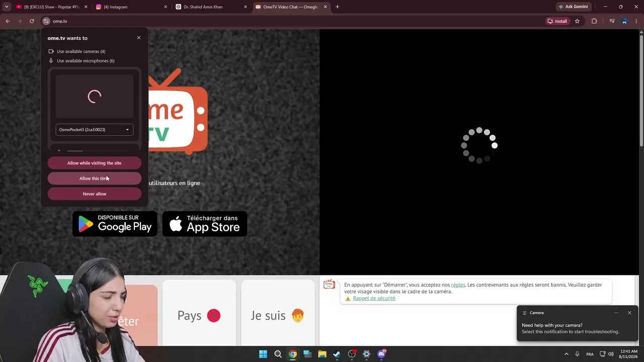Switch the FRA keyboard language

point(590,354)
